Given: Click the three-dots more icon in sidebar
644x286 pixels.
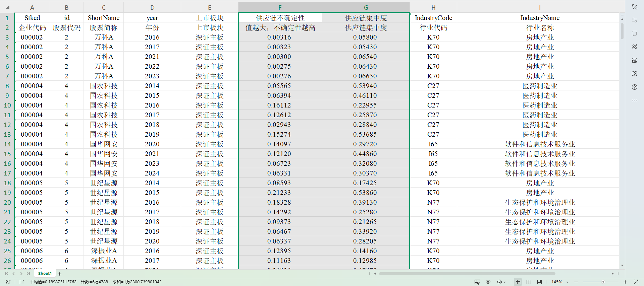Looking at the screenshot, I should pyautogui.click(x=634, y=100).
